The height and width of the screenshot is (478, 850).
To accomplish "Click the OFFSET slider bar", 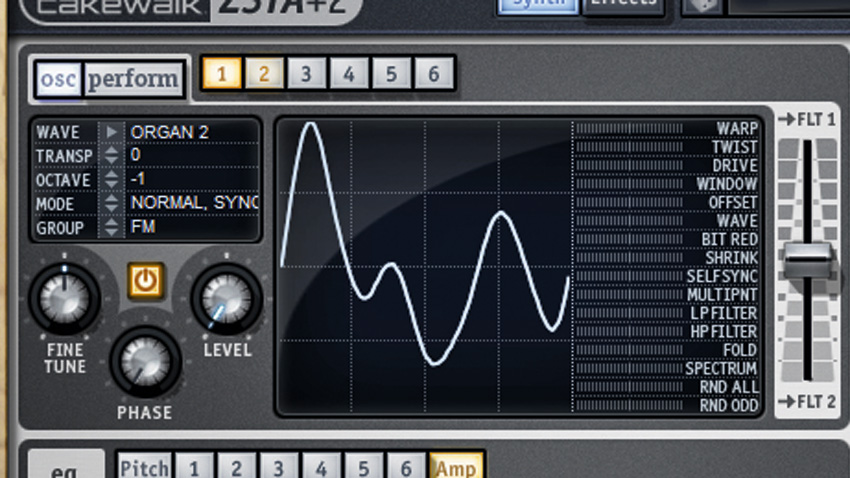I will click(629, 202).
